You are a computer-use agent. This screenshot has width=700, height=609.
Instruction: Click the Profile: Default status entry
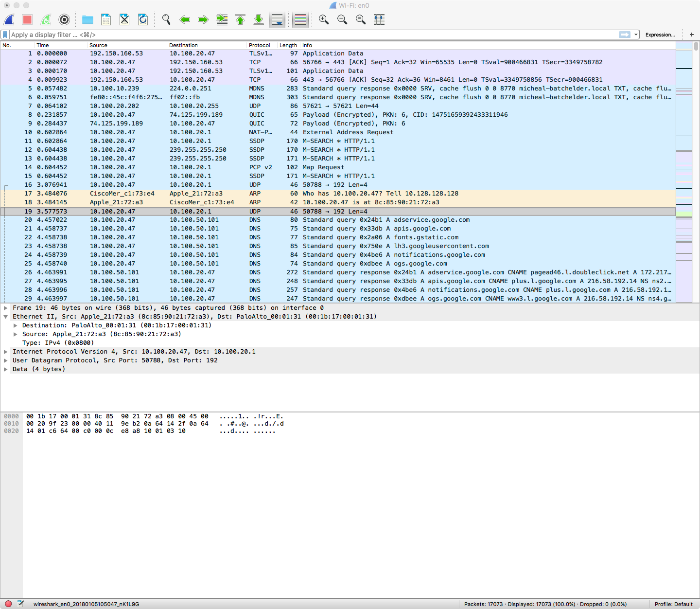tap(673, 604)
